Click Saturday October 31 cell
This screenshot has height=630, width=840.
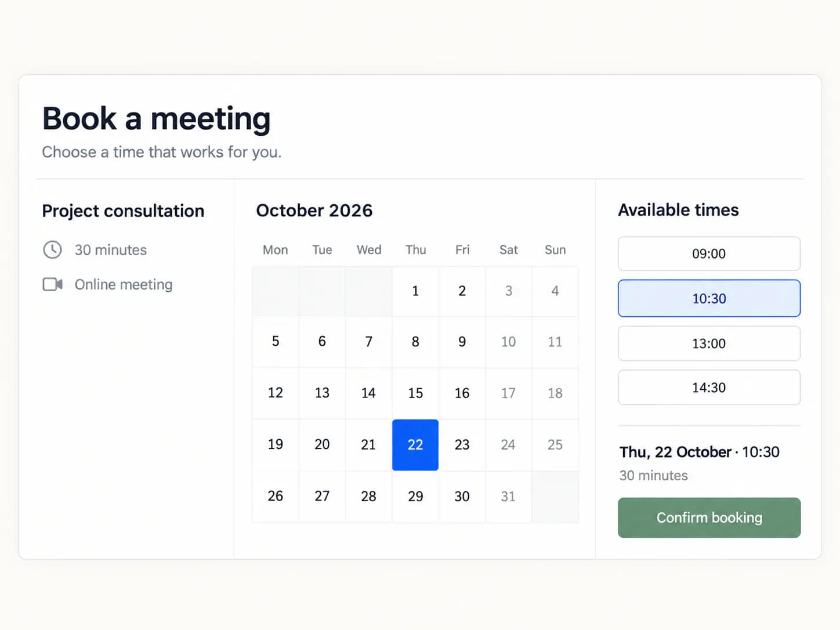508,497
